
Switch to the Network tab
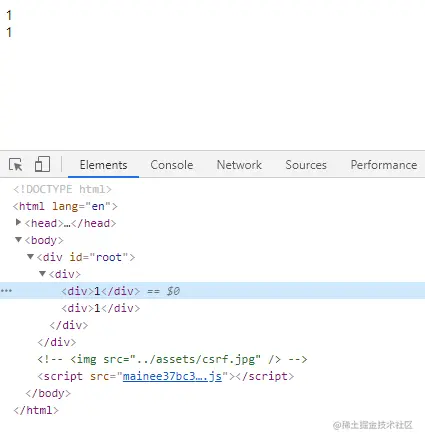(239, 165)
